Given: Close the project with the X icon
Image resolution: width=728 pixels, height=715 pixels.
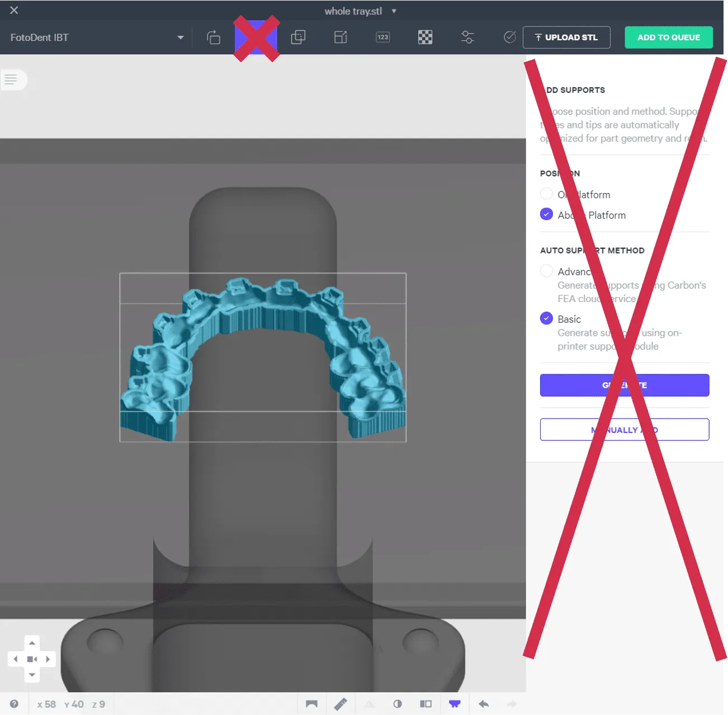Looking at the screenshot, I should 14,10.
